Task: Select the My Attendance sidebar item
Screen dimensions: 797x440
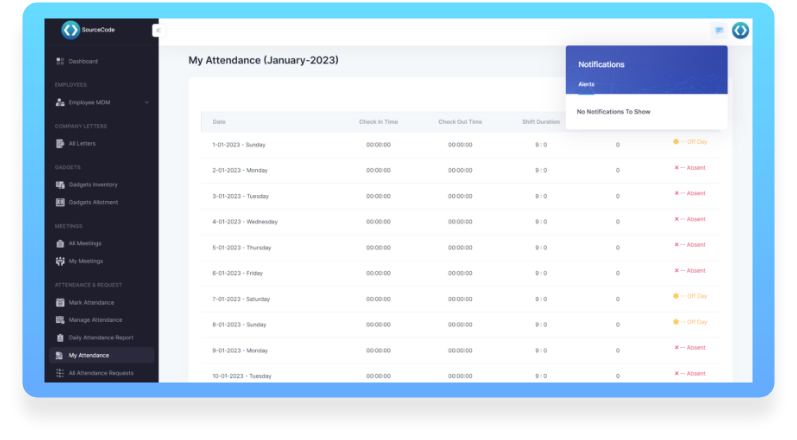Action: pyautogui.click(x=89, y=355)
